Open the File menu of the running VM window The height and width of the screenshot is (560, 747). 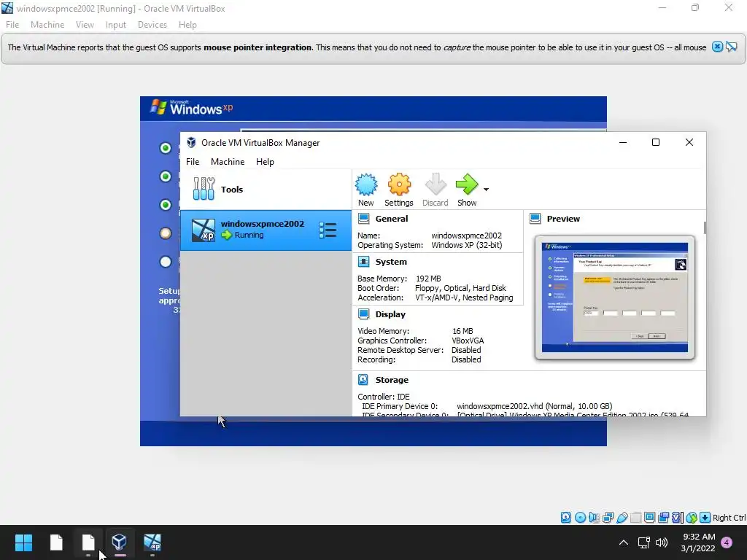[x=12, y=25]
